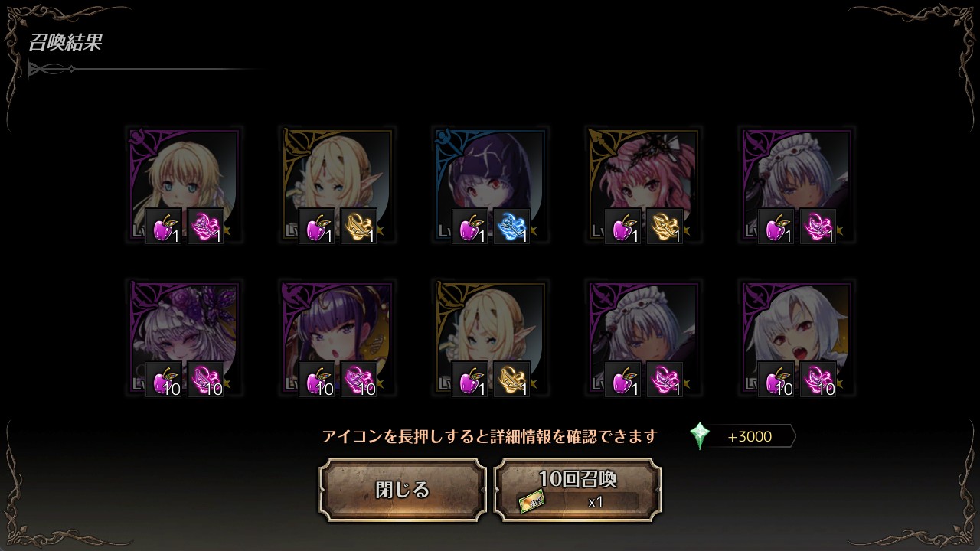Screen dimensions: 980x551
Task: Tap the gold crystal icon under pink-haired character
Action: coord(665,227)
